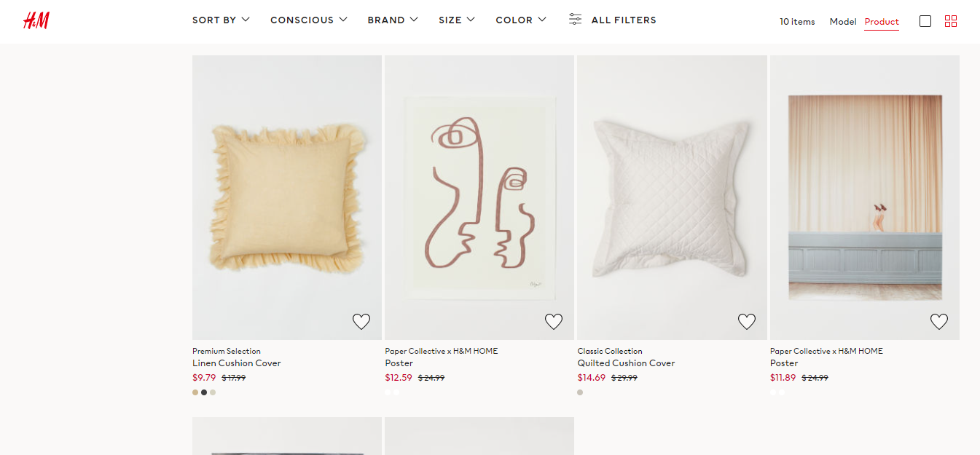Click the H&M logo
This screenshot has width=980, height=455.
[36, 20]
